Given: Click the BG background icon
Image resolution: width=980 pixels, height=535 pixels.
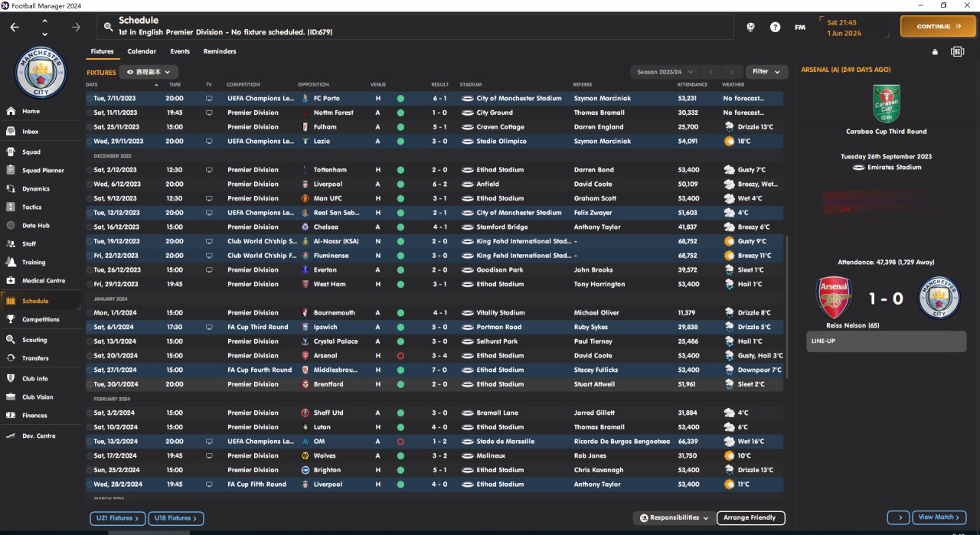Looking at the screenshot, I should pos(957,51).
